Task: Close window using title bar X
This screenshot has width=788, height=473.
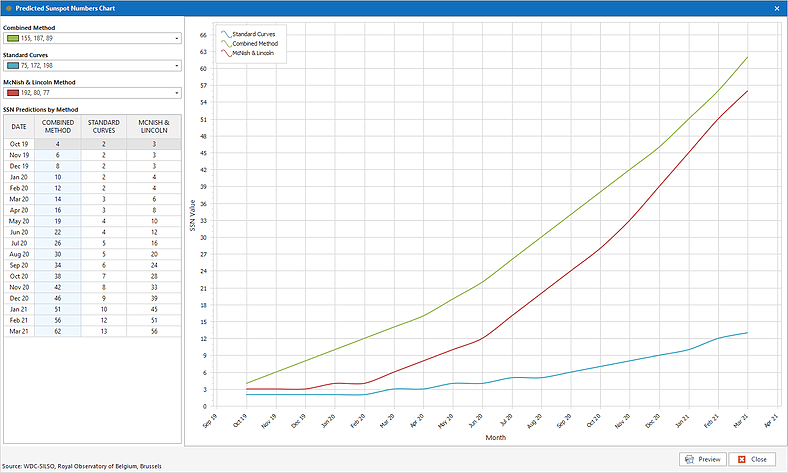Action: [777, 8]
